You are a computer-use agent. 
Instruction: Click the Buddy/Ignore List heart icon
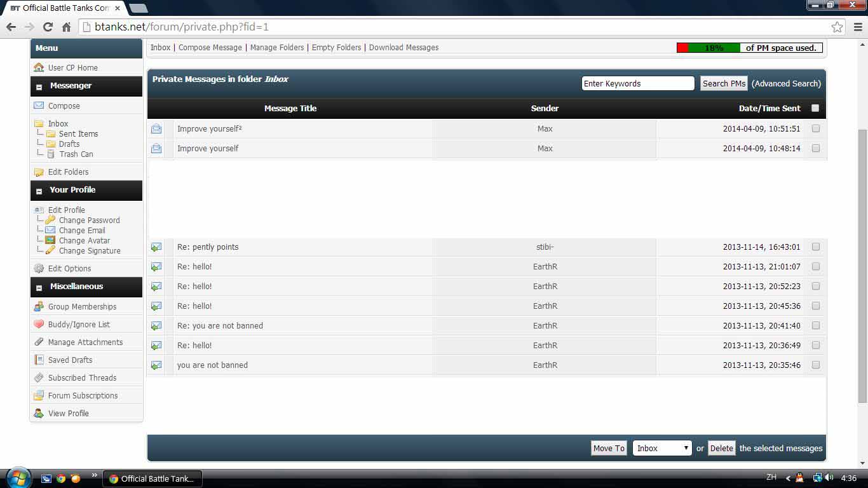(x=39, y=324)
